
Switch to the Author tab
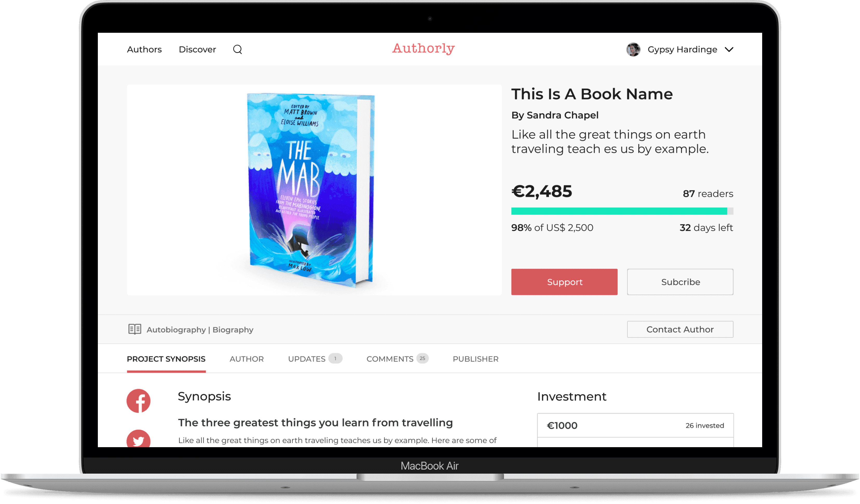(x=247, y=359)
